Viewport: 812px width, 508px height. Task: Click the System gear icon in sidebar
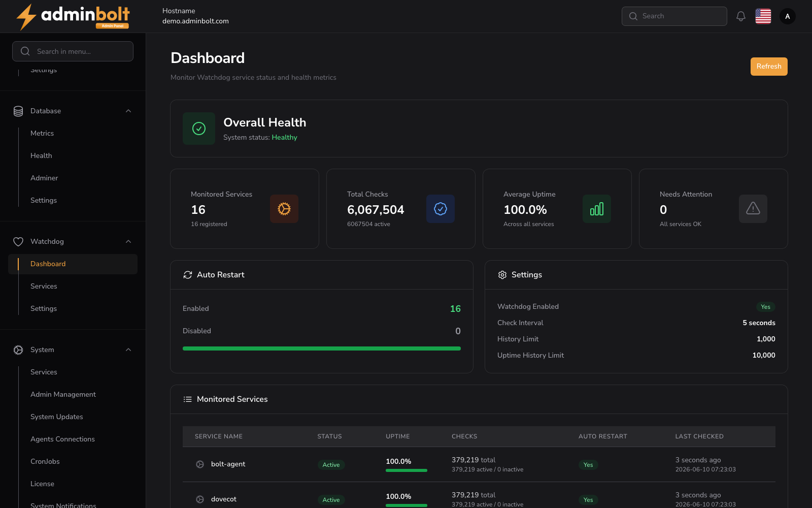(18, 350)
